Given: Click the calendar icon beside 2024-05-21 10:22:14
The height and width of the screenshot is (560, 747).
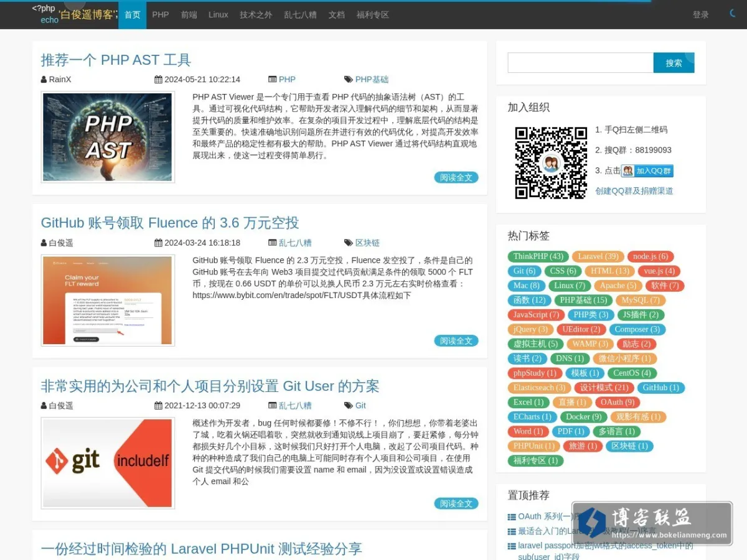Looking at the screenshot, I should [x=158, y=80].
